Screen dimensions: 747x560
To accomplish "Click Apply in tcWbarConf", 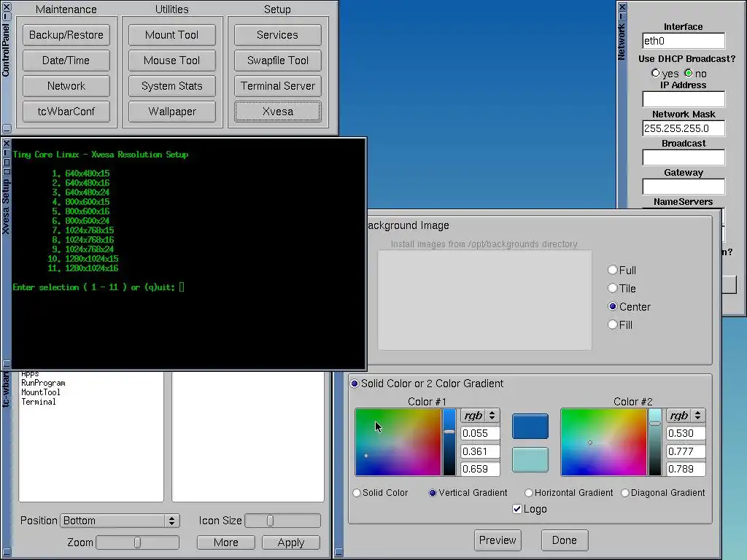I will point(290,542).
